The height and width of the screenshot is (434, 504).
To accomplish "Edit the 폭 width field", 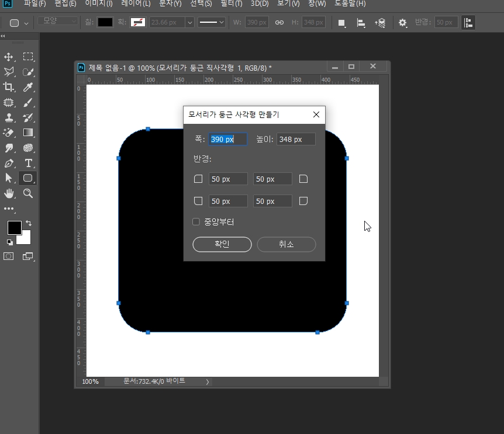I will 228,140.
